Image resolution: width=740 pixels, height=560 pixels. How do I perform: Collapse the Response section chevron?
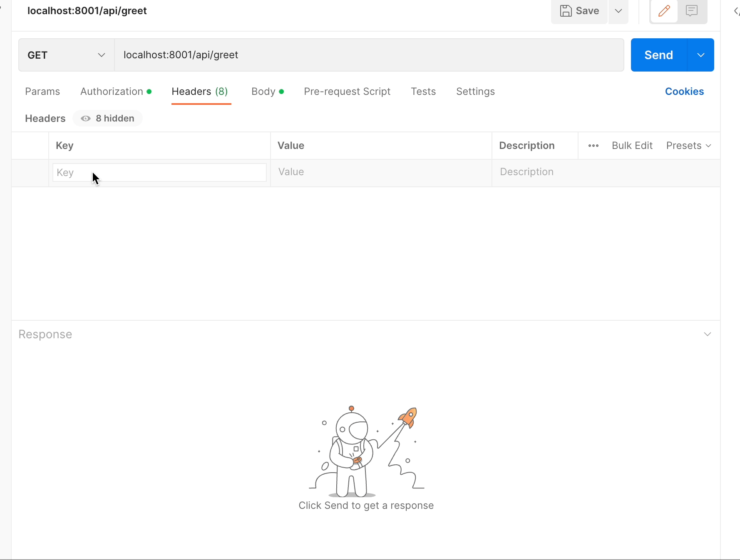point(708,334)
